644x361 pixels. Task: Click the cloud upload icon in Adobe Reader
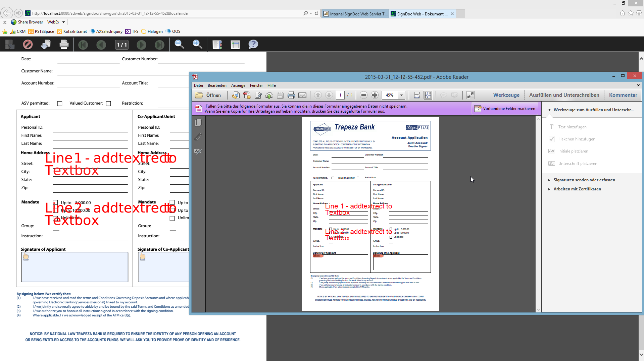click(269, 95)
